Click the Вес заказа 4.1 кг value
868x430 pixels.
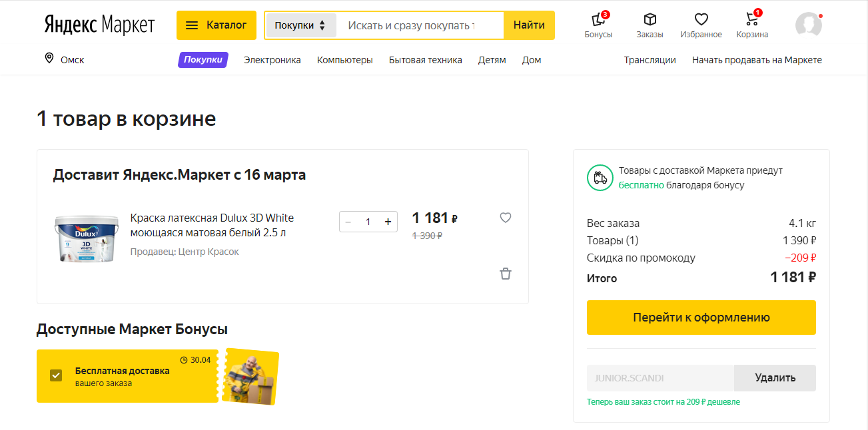pos(802,223)
